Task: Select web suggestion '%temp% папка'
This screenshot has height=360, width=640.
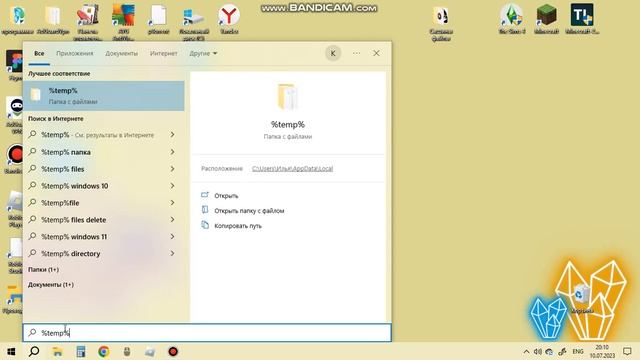Action: point(66,152)
